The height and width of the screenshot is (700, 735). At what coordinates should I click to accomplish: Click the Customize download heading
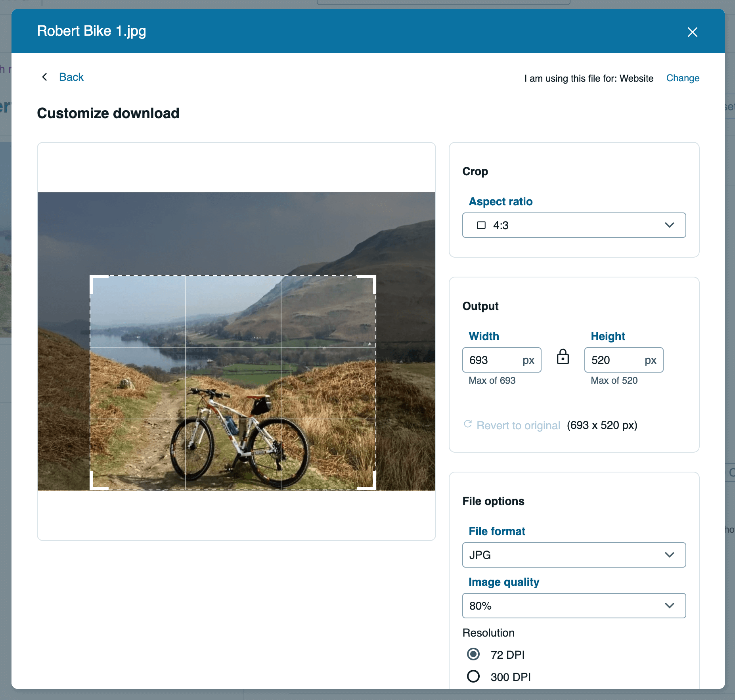(x=108, y=113)
